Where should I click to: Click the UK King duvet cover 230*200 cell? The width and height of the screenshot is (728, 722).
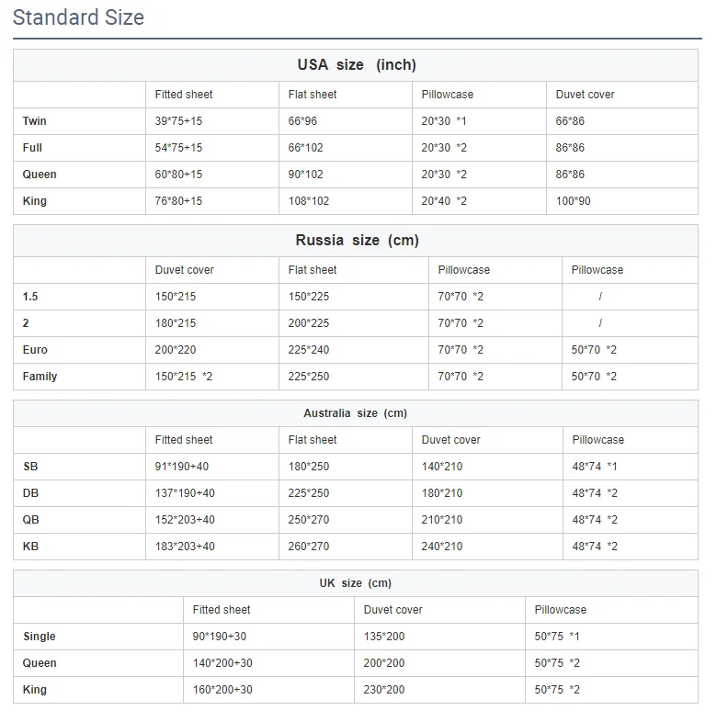click(383, 690)
